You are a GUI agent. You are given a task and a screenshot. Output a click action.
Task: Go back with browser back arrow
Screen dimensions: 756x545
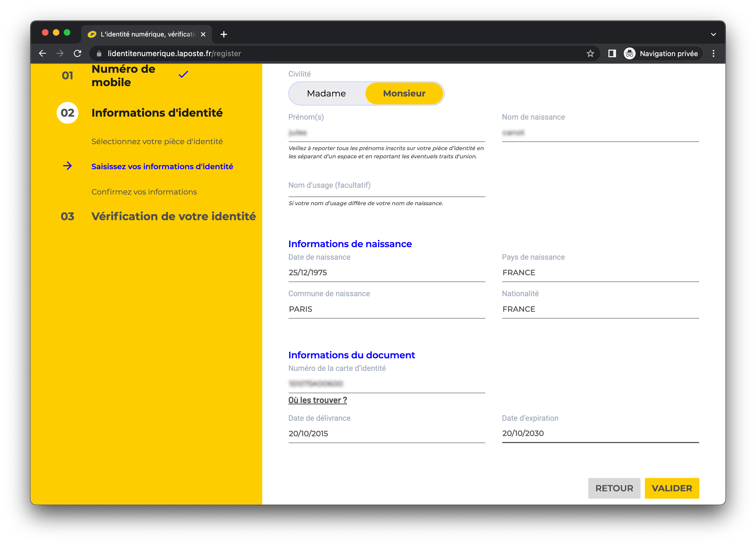tap(42, 53)
